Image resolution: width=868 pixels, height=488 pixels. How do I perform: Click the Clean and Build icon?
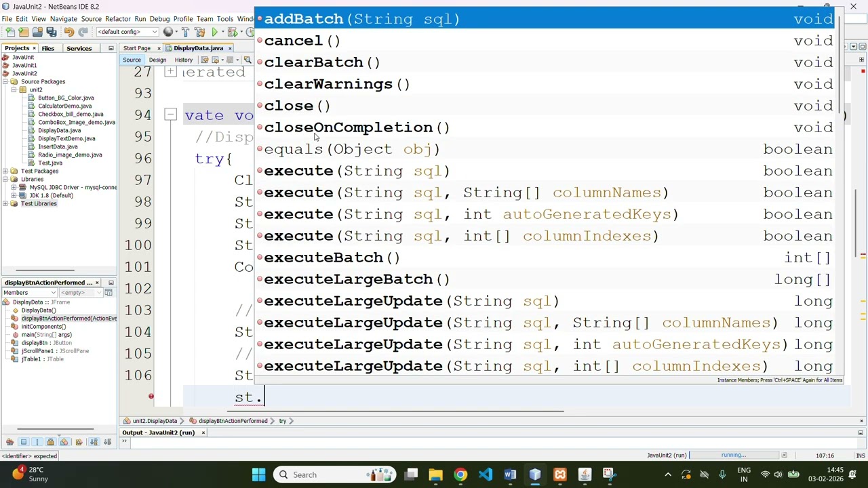(x=199, y=32)
